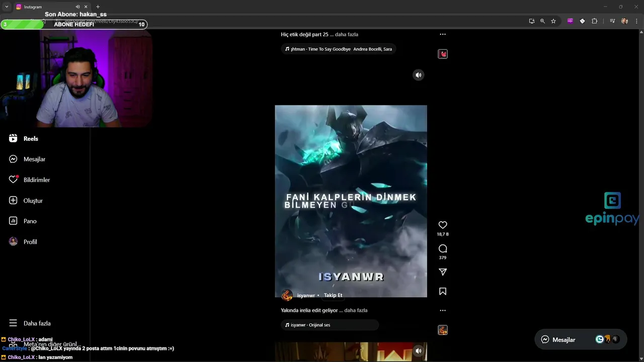Open the Time To Say Goodbye audio thumbnail
The width and height of the screenshot is (644, 362).
click(443, 54)
